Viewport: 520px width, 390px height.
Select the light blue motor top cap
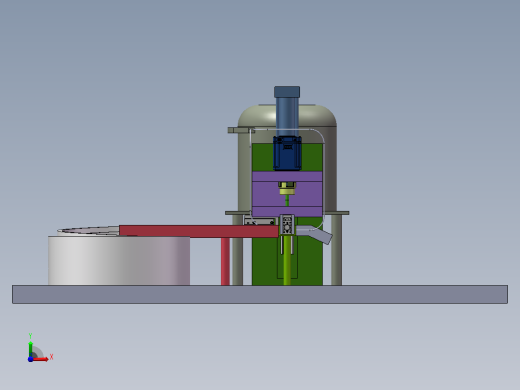[x=287, y=92]
